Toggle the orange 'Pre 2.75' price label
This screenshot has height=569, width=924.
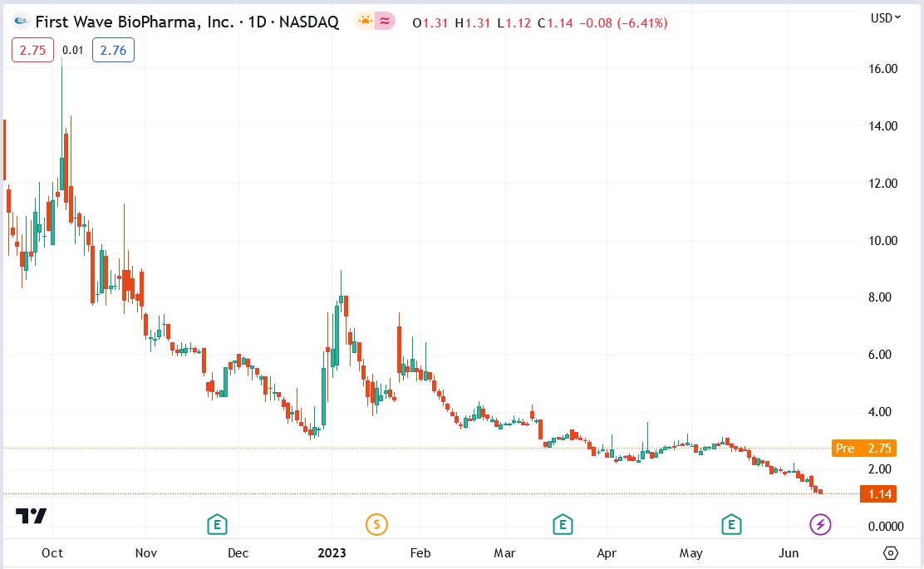[863, 449]
